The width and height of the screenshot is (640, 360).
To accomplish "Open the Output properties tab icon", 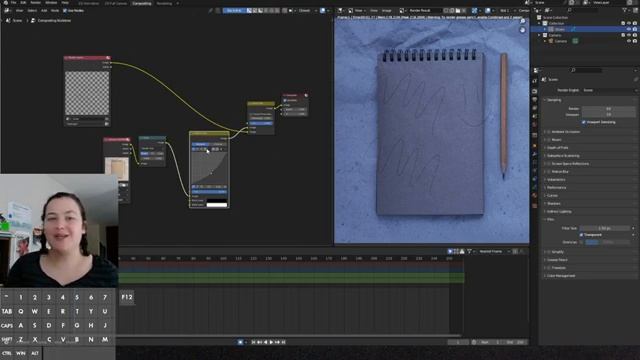I will [x=535, y=100].
